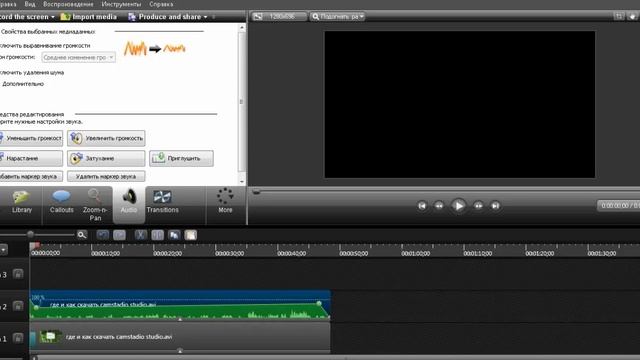Click timeline undo icon
The height and width of the screenshot is (360, 640).
coord(103,235)
